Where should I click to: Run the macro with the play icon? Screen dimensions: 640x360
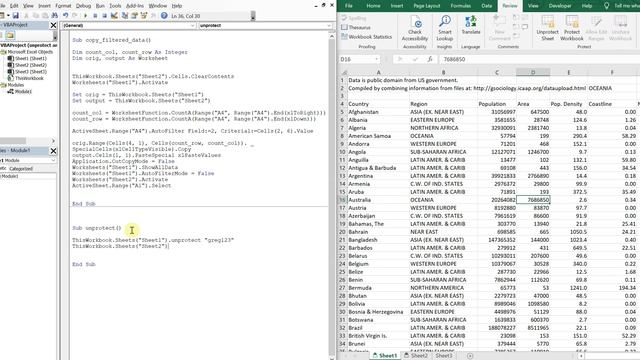[85, 16]
